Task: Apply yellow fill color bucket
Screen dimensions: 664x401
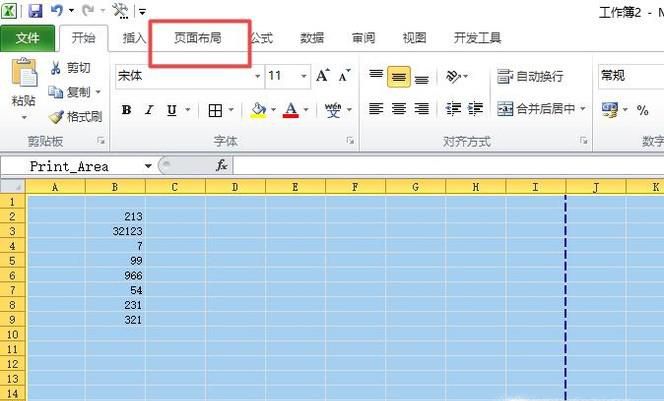Action: pos(258,110)
